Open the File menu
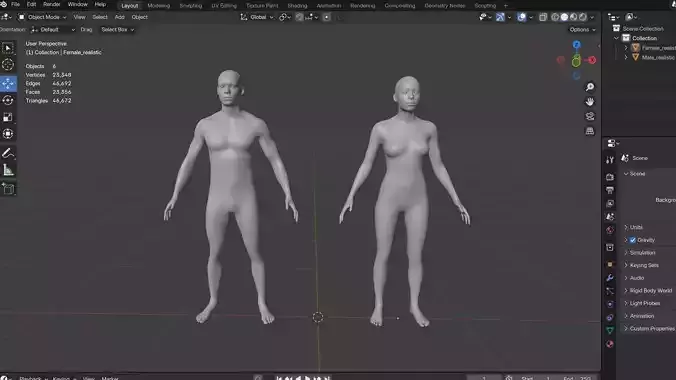Image resolution: width=676 pixels, height=380 pixels. [x=15, y=4]
